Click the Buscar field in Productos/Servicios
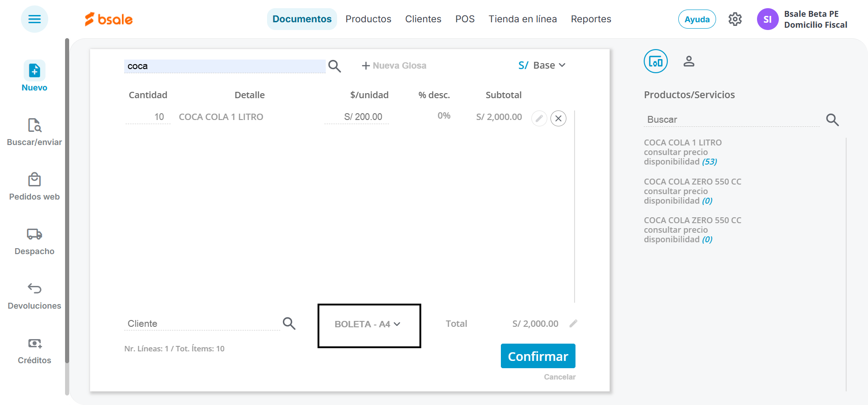This screenshot has width=868, height=405. coord(732,120)
